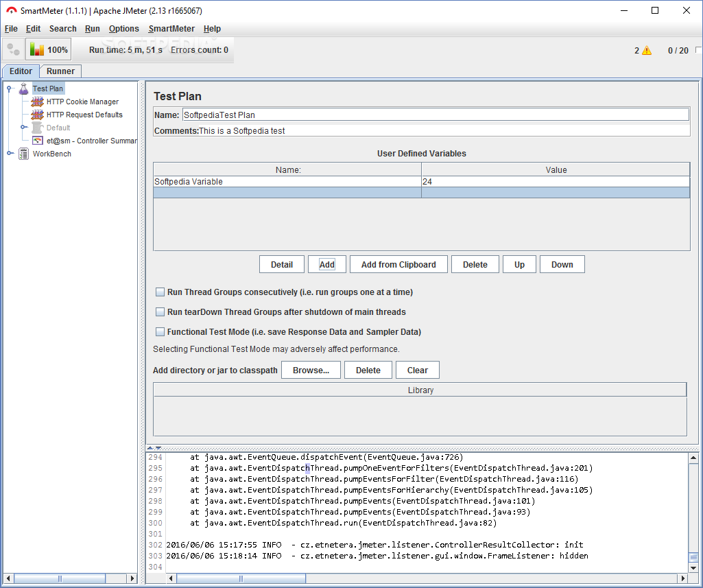Select the Softpedia Variable name cell
Screen dimensions: 703x588
287,182
